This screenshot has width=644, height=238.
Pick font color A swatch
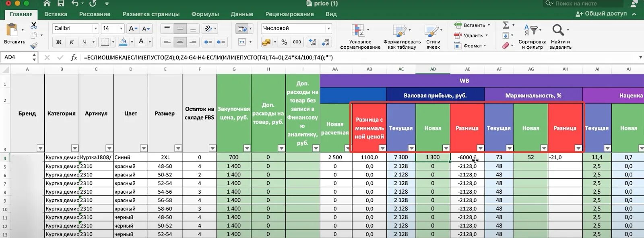141,42
